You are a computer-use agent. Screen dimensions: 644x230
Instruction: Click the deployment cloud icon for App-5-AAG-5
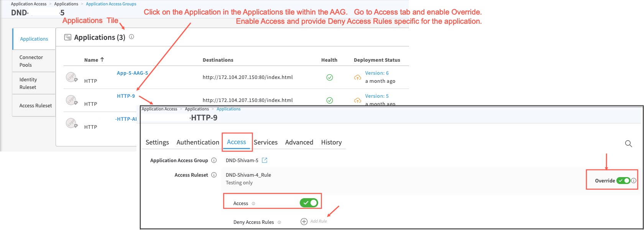pos(357,77)
